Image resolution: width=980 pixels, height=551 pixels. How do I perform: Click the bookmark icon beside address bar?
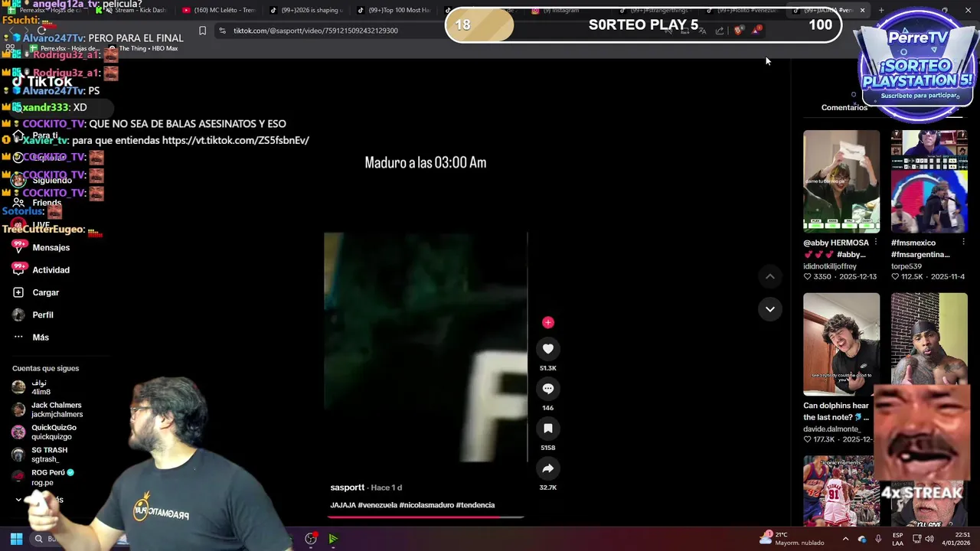coord(202,31)
